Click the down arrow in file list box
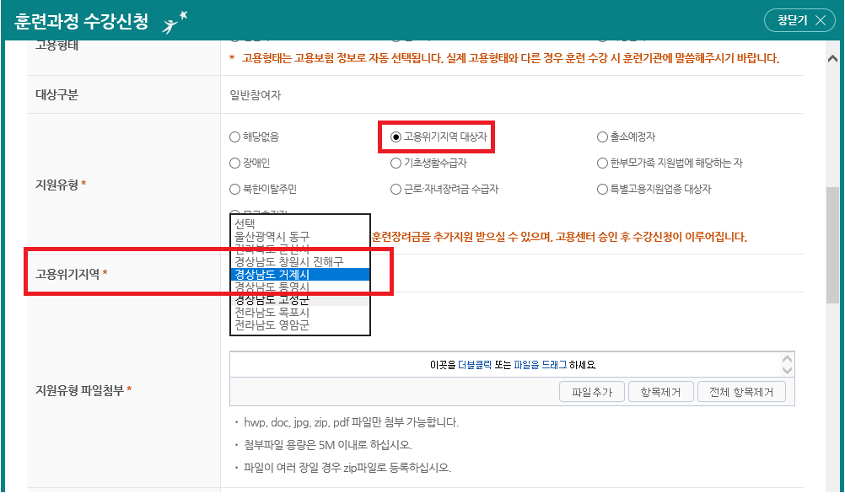Screen dimensions: 845x504 [788, 370]
